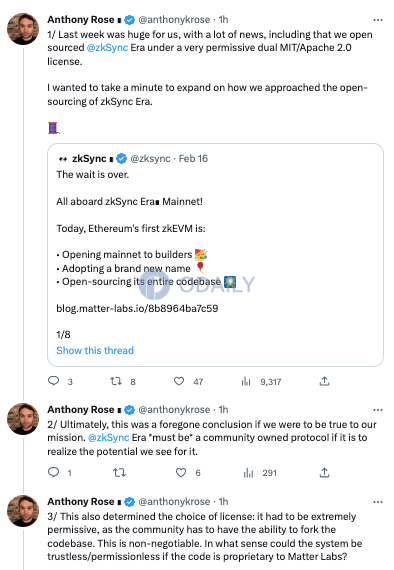Open the Show this thread link
The height and width of the screenshot is (570, 394).
click(95, 350)
